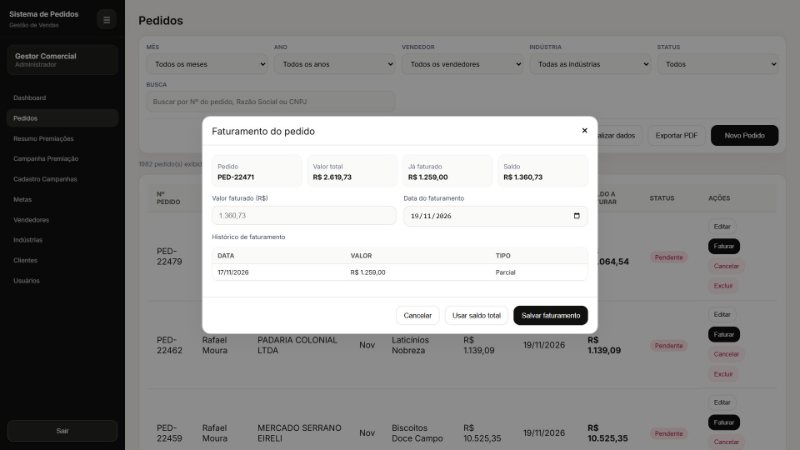Click Cancelar for order PED-22462
Image resolution: width=800 pixels, height=450 pixels.
click(x=726, y=354)
